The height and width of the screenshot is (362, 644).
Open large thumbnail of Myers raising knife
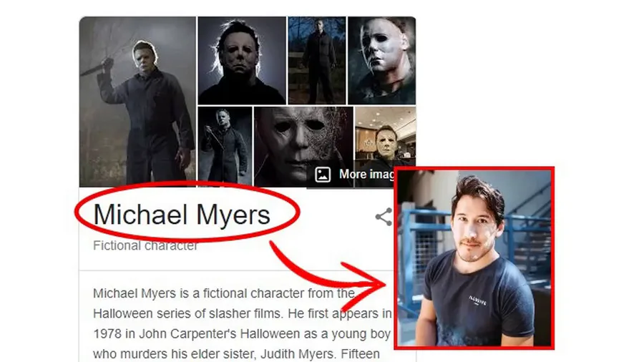click(x=137, y=102)
